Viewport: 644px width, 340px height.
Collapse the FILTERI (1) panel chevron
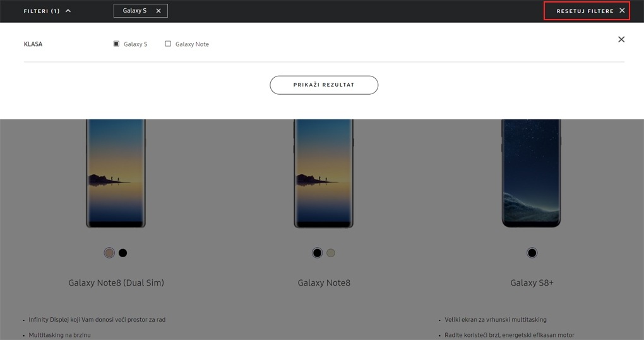(68, 11)
